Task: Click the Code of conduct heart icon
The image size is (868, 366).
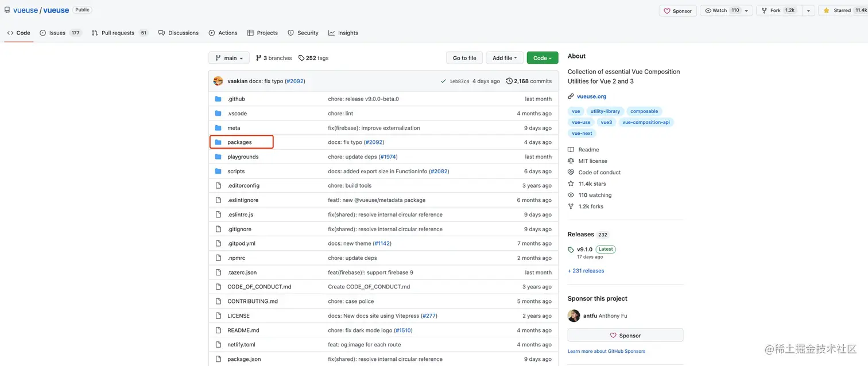Action: pos(571,172)
